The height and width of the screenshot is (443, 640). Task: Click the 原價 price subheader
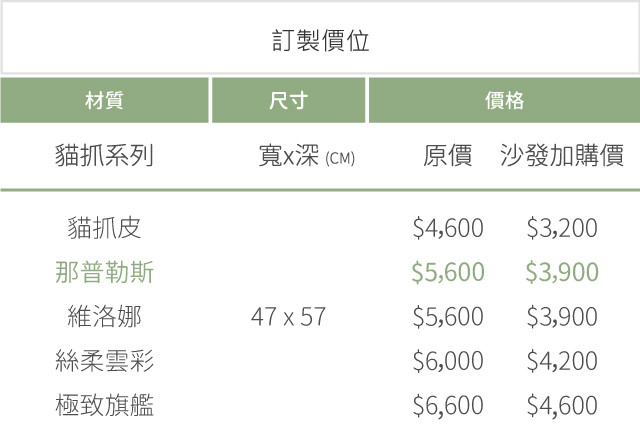(448, 156)
